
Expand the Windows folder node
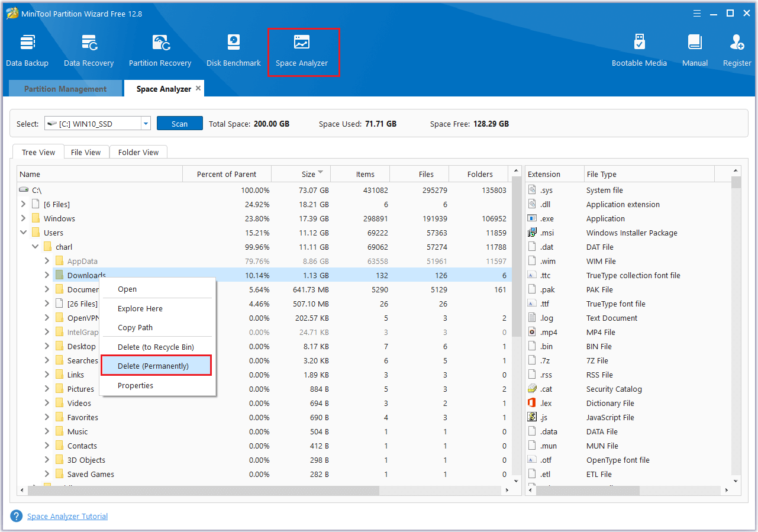pos(23,218)
